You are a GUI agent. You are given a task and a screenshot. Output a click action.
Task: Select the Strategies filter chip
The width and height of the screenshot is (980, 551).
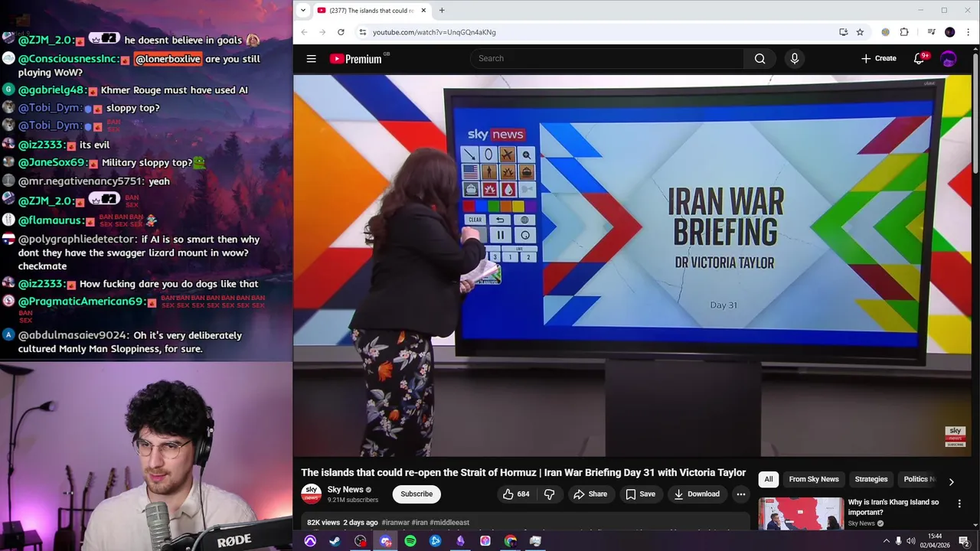[x=871, y=479]
